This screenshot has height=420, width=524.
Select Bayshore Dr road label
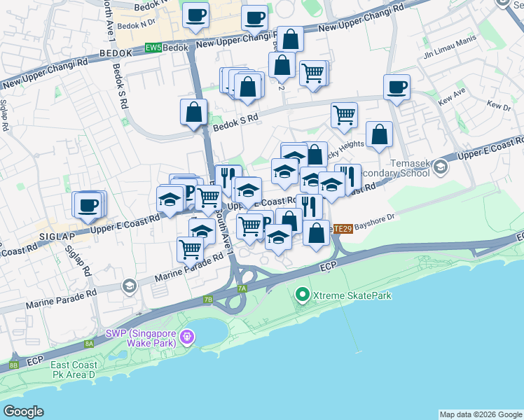(x=375, y=222)
